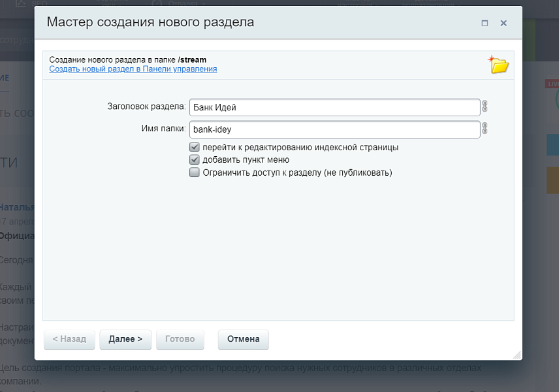
Task: Click chain link icon beside Имя папки field
Action: (485, 129)
